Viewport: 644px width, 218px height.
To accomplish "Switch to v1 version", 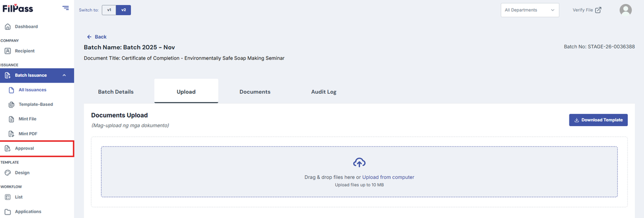I will (x=109, y=10).
